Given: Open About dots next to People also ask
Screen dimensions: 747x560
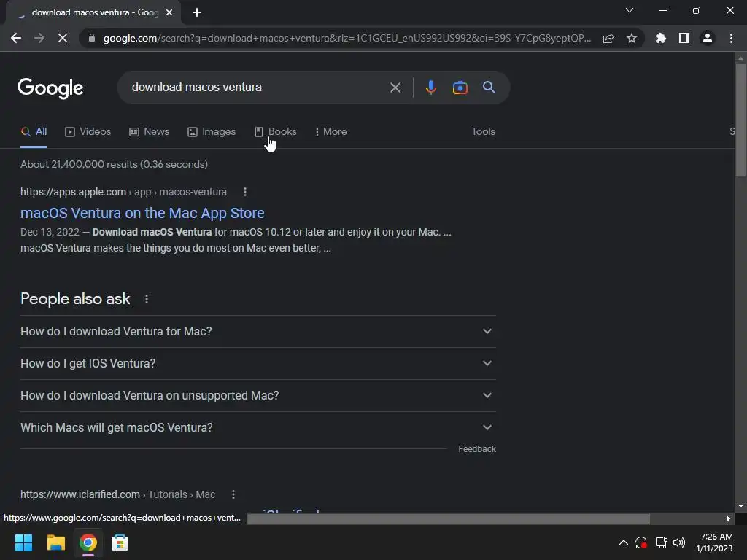Looking at the screenshot, I should [x=146, y=299].
